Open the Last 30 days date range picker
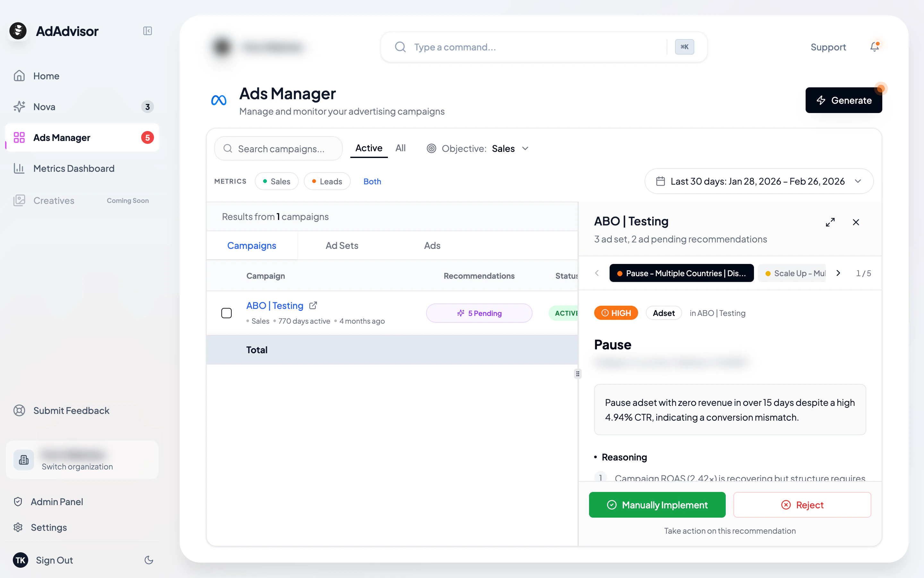The image size is (924, 578). (x=759, y=181)
